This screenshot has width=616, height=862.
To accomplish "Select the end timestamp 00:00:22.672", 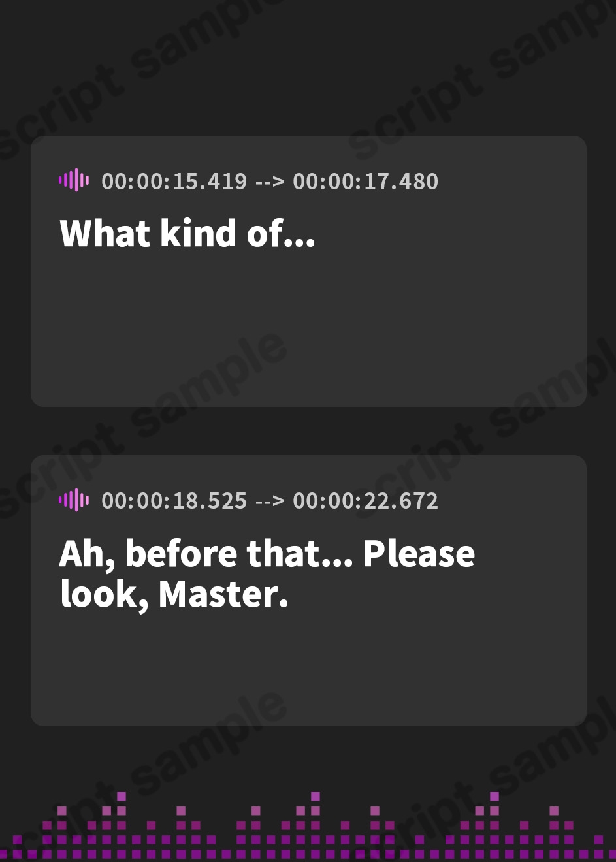I will pyautogui.click(x=365, y=501).
